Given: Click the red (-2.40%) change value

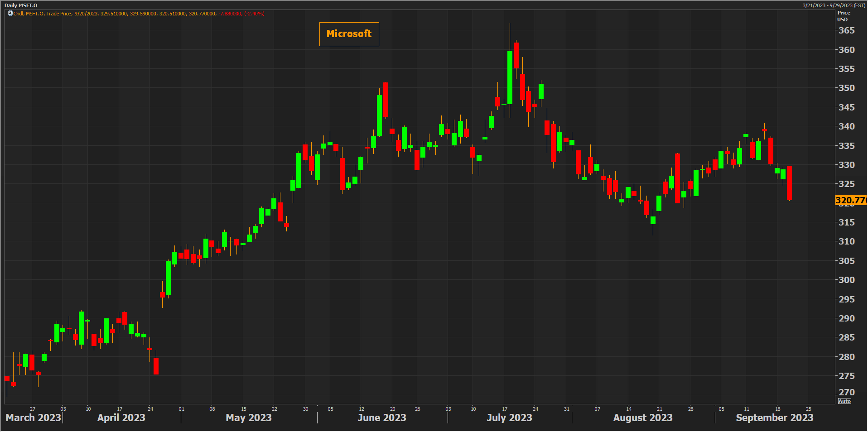Looking at the screenshot, I should 254,14.
